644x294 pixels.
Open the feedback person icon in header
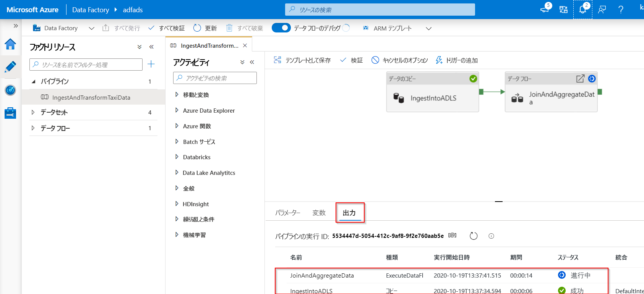click(x=602, y=10)
